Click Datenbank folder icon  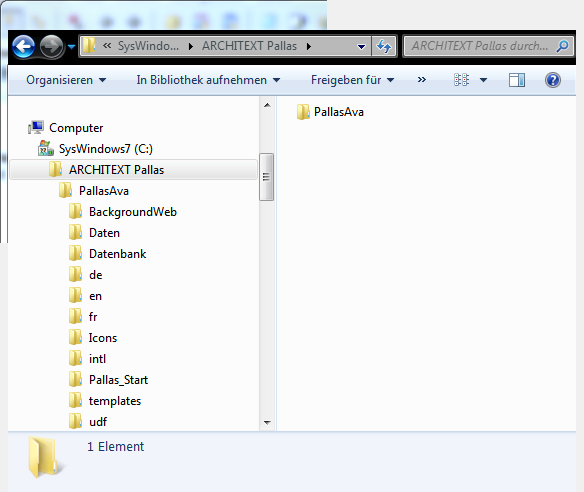76,253
